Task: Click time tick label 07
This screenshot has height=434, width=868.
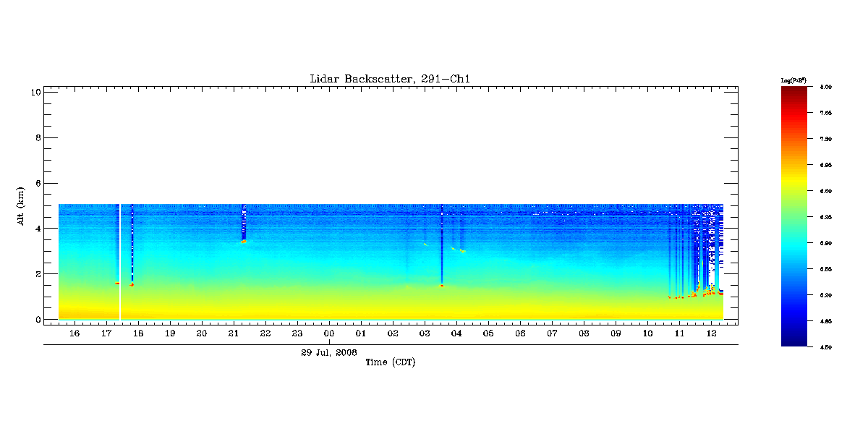Action: pyautogui.click(x=552, y=333)
